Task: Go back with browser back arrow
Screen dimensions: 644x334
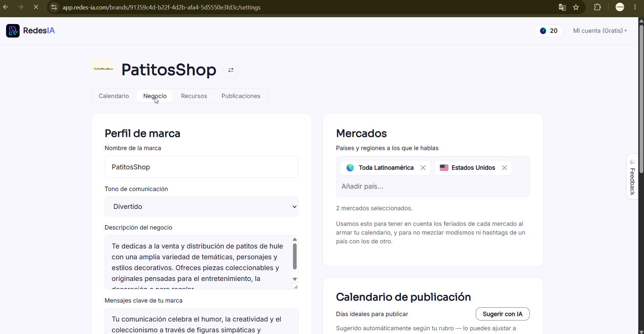Action: click(x=6, y=7)
